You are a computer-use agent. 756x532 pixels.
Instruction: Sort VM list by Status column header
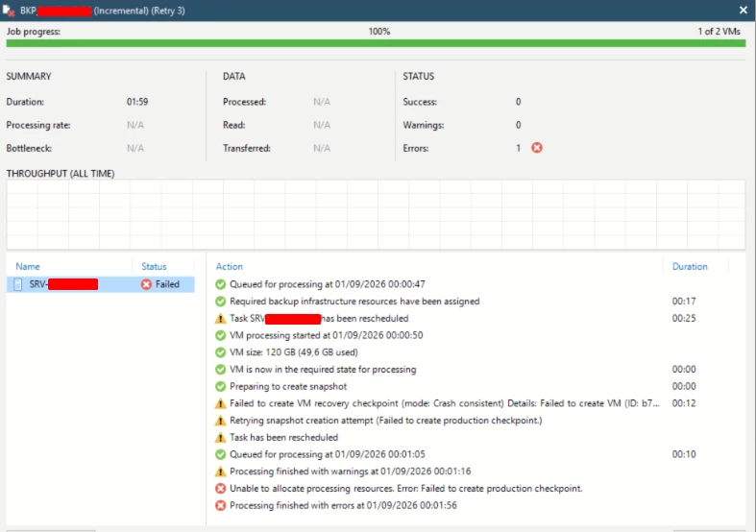coord(154,267)
